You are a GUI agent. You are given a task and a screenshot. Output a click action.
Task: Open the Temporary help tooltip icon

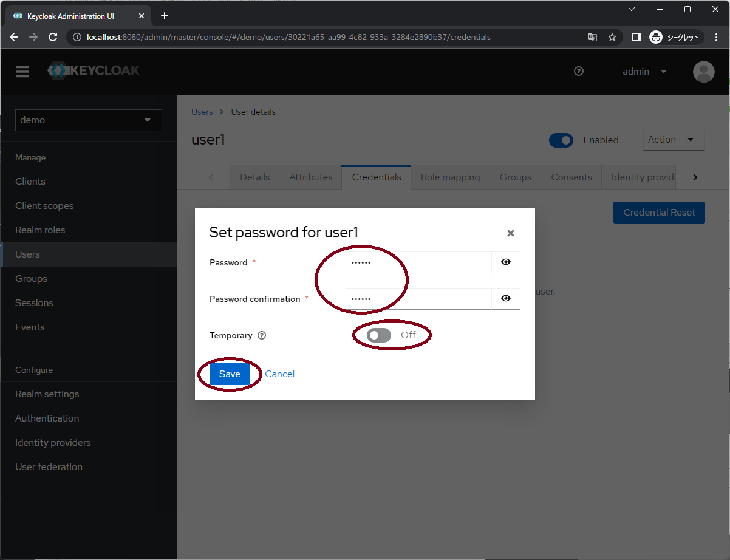pyautogui.click(x=262, y=335)
